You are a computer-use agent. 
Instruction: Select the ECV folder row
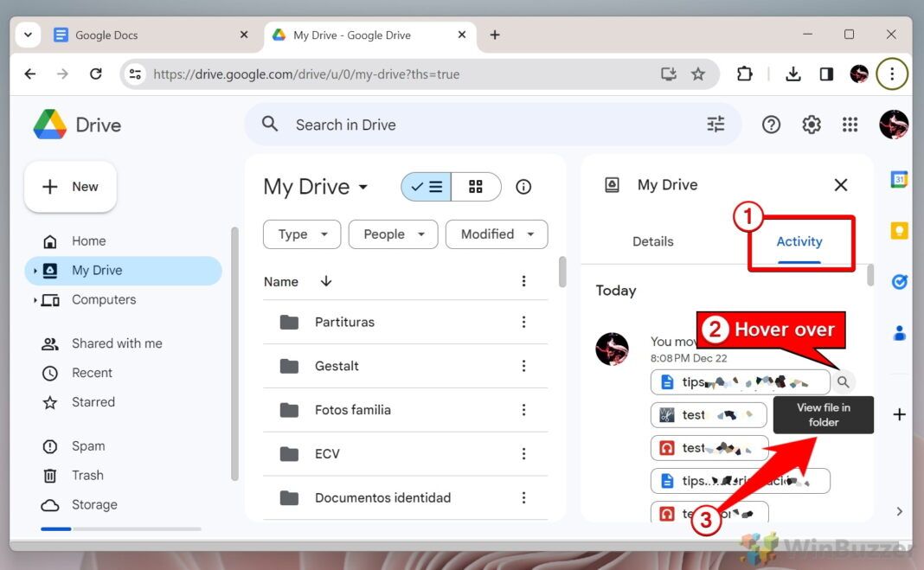[406, 454]
